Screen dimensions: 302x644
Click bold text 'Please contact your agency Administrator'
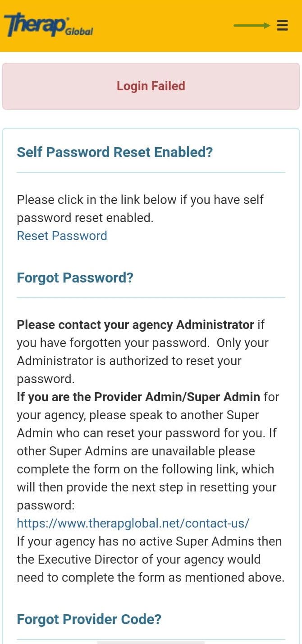pos(135,324)
